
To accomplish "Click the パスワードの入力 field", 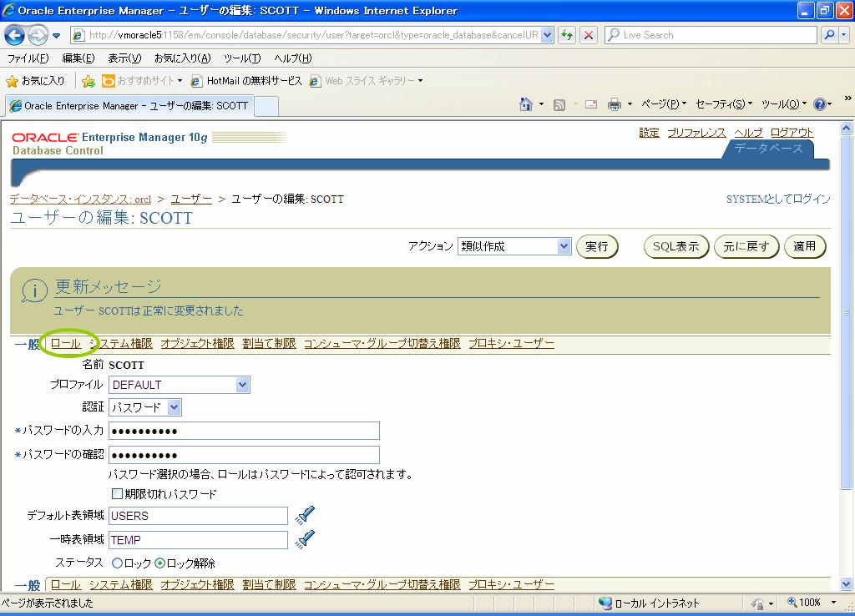I will coord(245,431).
